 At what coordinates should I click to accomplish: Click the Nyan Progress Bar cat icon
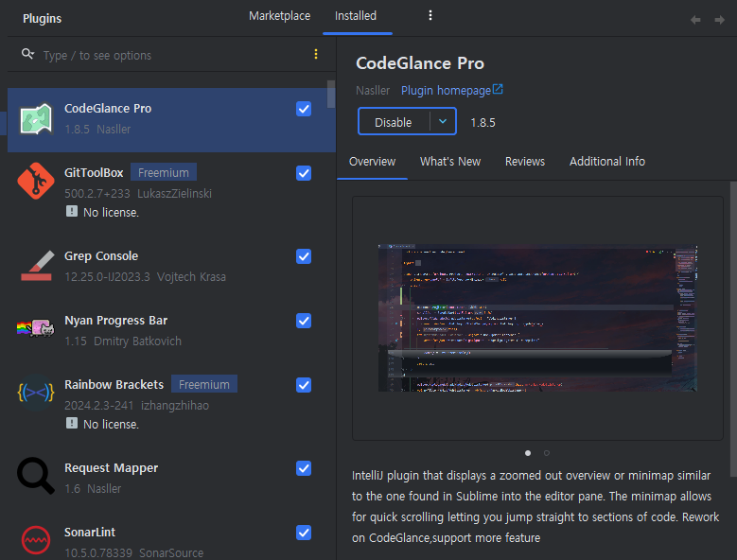click(x=36, y=327)
